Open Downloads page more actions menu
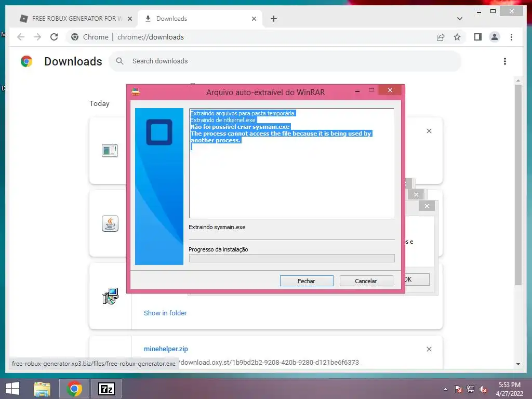Screen dimensions: 532x399 click(x=505, y=61)
